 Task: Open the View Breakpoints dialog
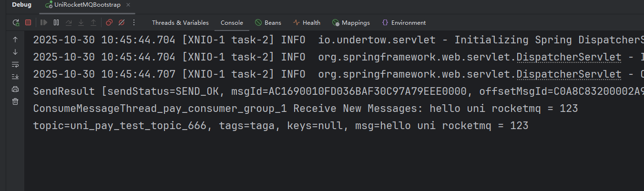click(x=109, y=22)
